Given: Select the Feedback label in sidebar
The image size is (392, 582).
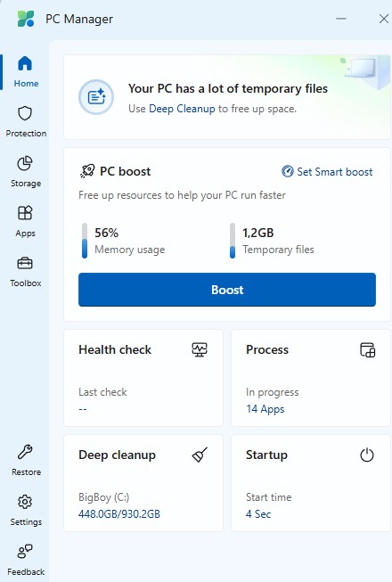Looking at the screenshot, I should point(26,571).
